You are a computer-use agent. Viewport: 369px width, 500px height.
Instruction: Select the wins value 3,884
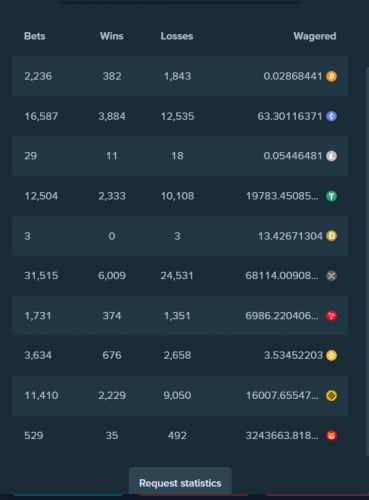(x=112, y=116)
